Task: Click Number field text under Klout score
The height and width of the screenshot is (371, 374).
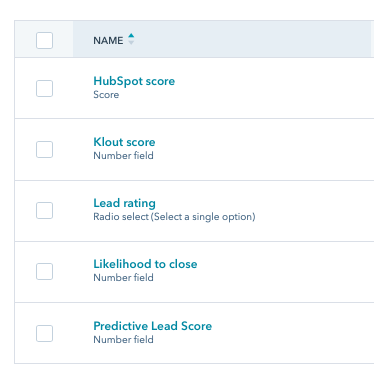Action: point(123,156)
